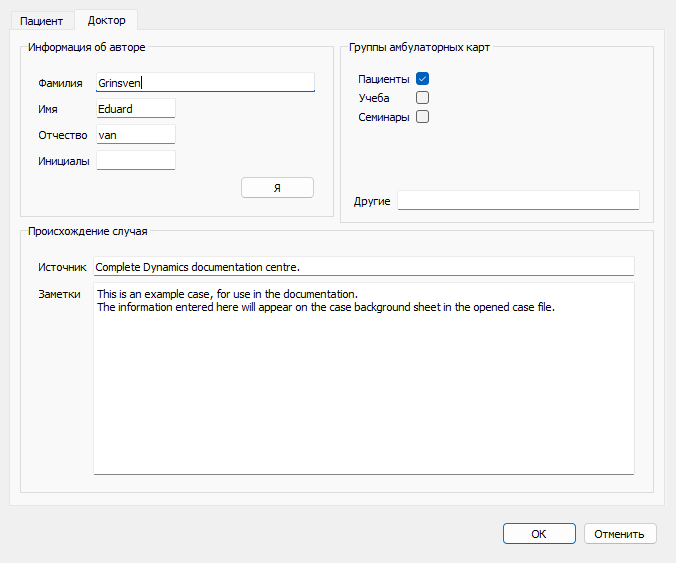Image resolution: width=676 pixels, height=563 pixels.
Task: Click the Имя field containing Eduard
Action: click(x=136, y=109)
